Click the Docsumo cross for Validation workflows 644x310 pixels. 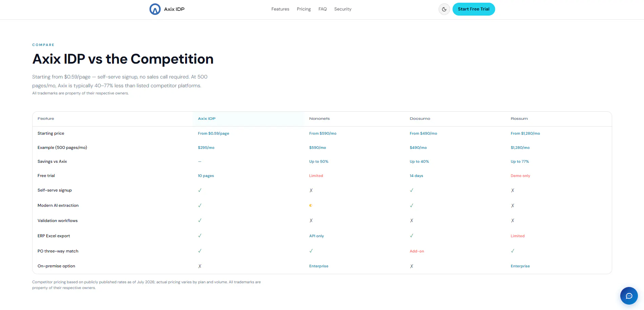(x=411, y=221)
